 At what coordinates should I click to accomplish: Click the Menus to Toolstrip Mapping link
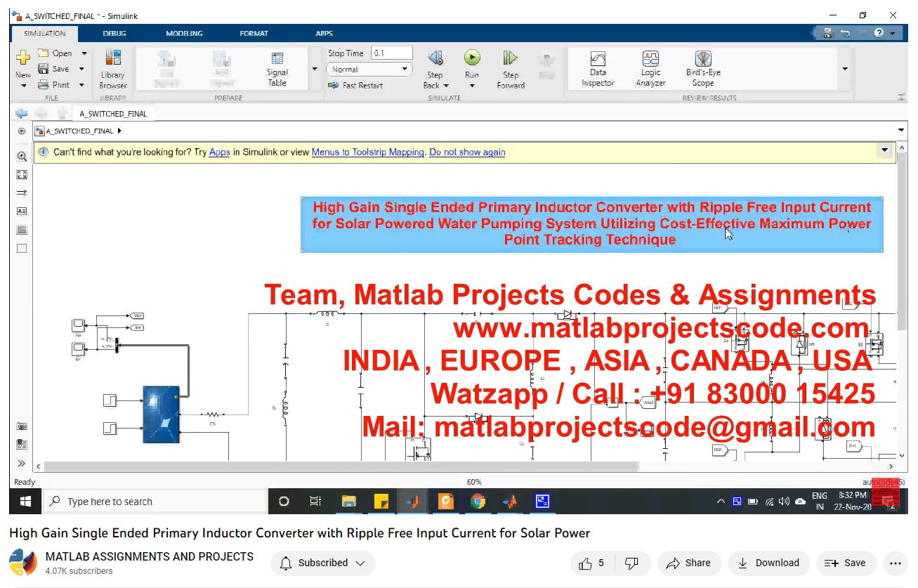coord(367,152)
